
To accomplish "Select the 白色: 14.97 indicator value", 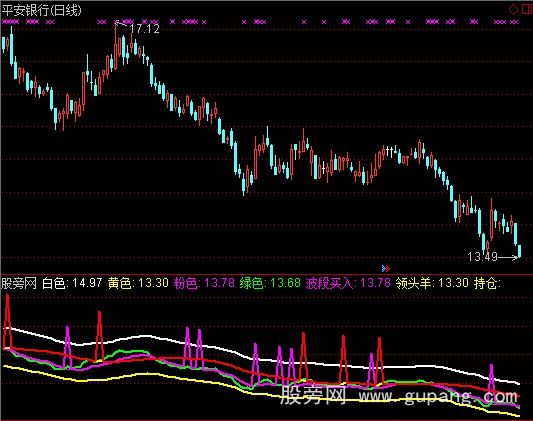I will click(72, 283).
